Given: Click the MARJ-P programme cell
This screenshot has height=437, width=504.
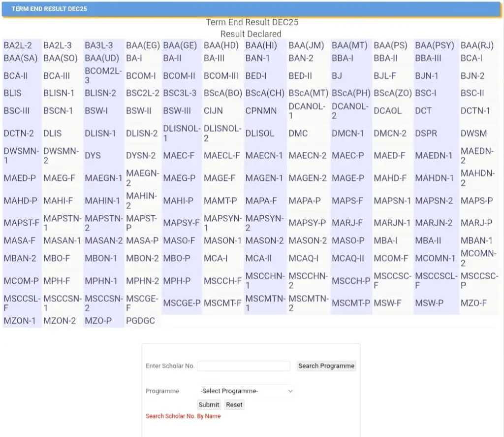Looking at the screenshot, I should tap(476, 223).
